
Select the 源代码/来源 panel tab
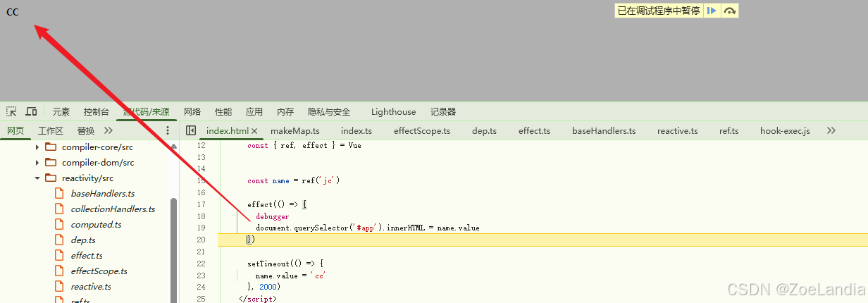pos(147,111)
